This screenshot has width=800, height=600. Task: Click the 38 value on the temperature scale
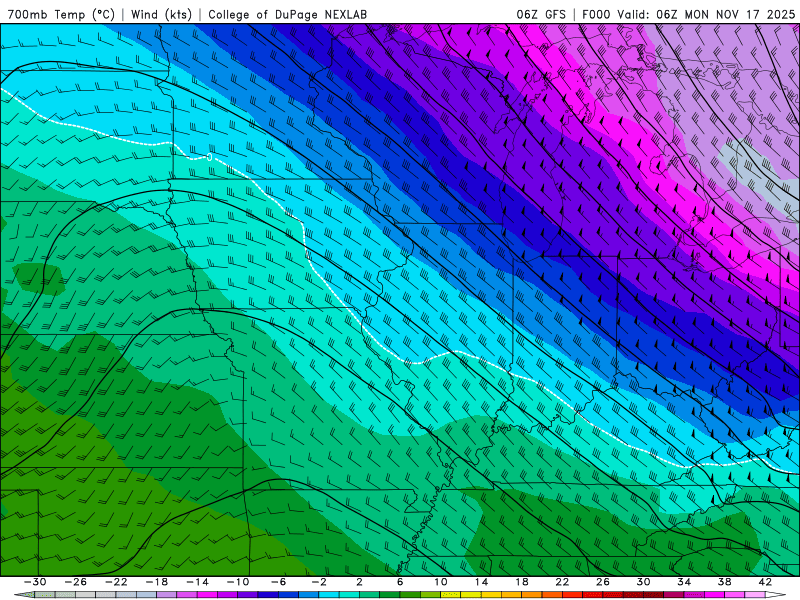coord(724,582)
